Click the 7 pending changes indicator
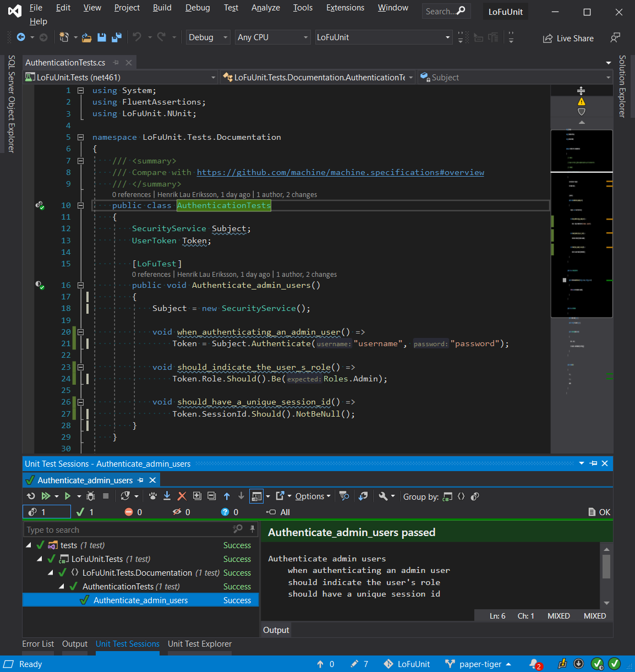The width and height of the screenshot is (635, 672). coord(359,664)
